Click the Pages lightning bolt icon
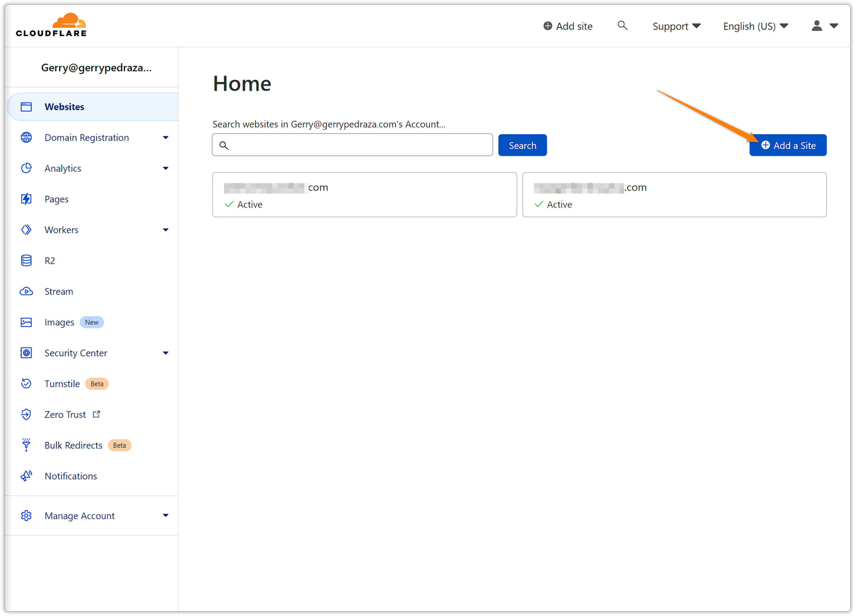This screenshot has width=855, height=616. click(x=26, y=199)
